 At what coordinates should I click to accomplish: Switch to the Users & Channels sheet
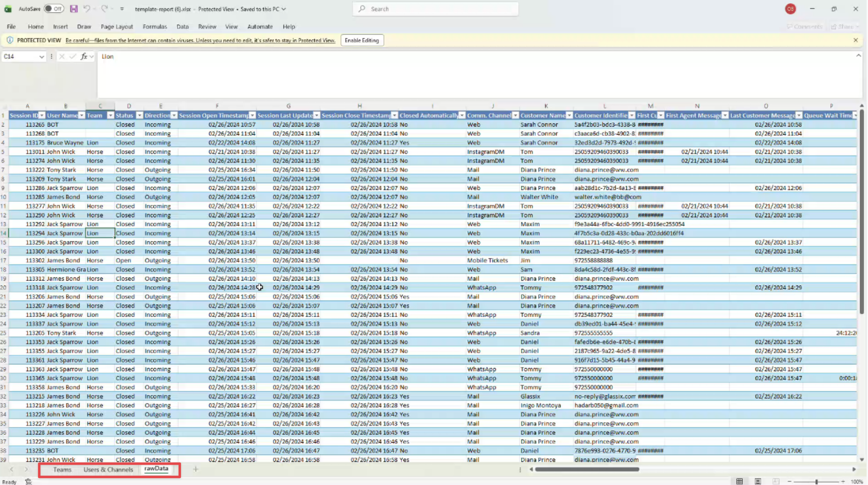pos(108,470)
